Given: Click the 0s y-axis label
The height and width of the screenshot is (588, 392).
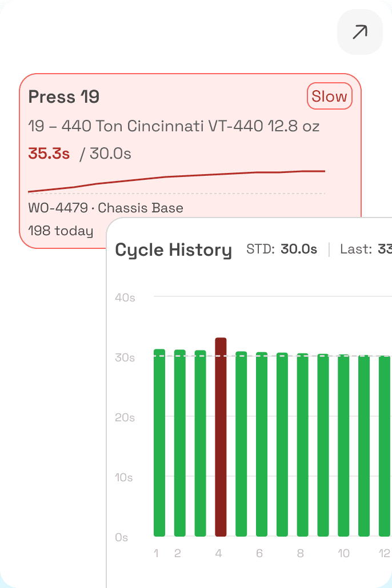Looking at the screenshot, I should click(x=122, y=538).
